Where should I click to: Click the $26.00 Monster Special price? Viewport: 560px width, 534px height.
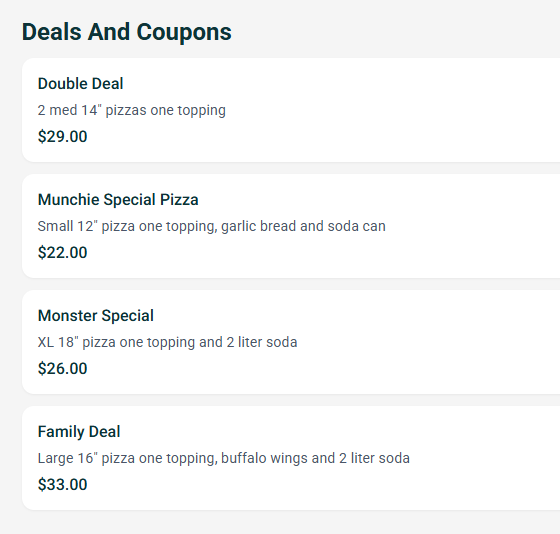pyautogui.click(x=62, y=369)
